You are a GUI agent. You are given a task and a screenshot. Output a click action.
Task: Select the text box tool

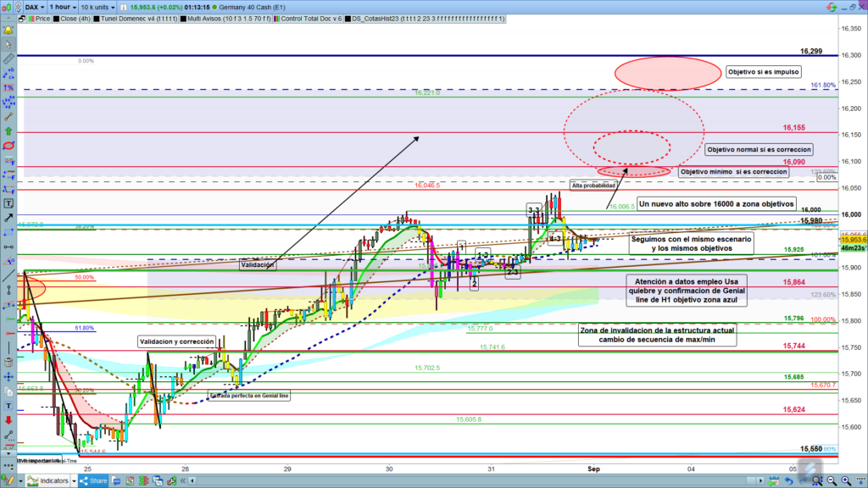(8, 203)
